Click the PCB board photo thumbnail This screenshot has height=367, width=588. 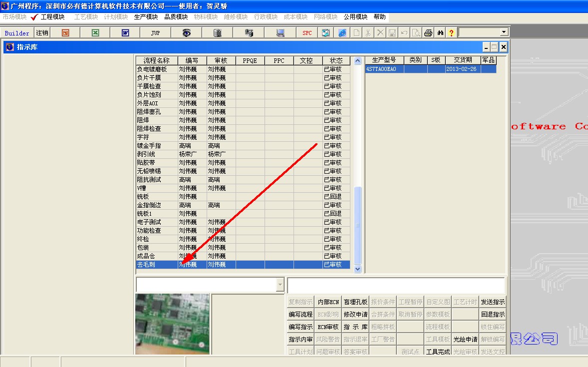click(173, 324)
